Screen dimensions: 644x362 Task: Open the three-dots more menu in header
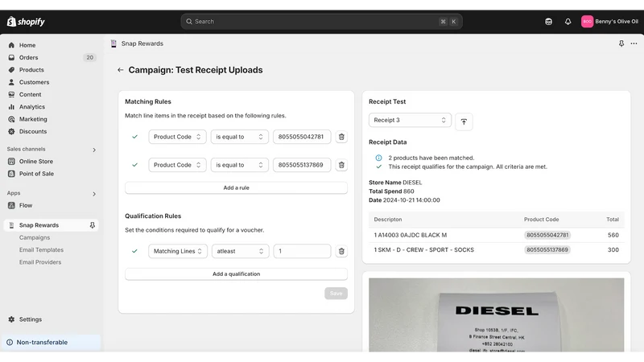[x=634, y=43]
